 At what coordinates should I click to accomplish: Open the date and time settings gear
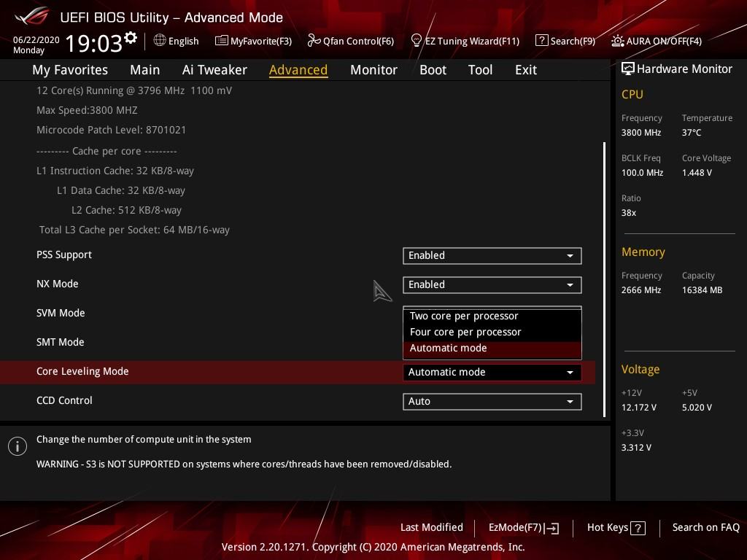coord(131,38)
